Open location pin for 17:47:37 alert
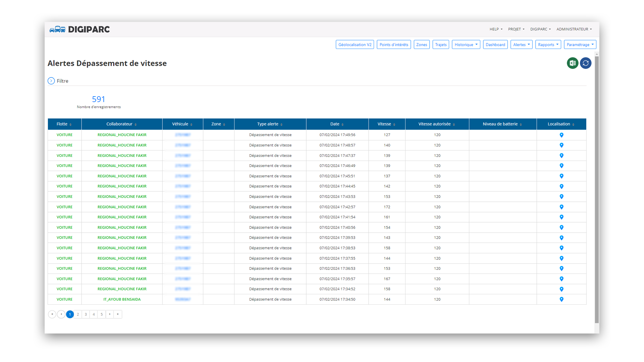 pyautogui.click(x=561, y=156)
